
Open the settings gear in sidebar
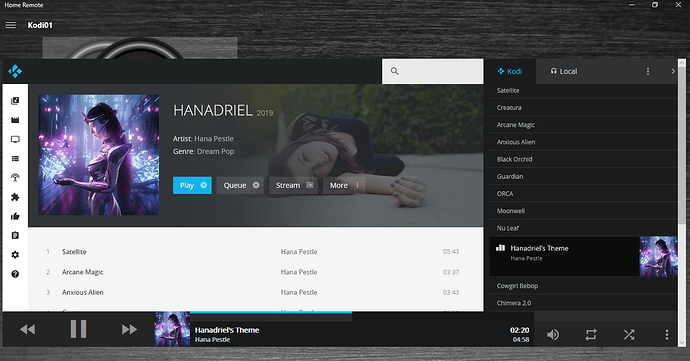pyautogui.click(x=15, y=255)
